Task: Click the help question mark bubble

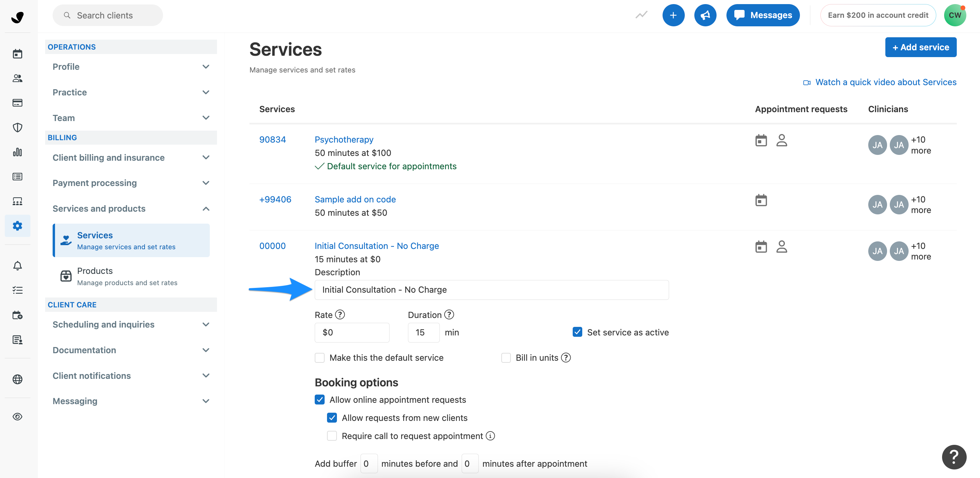Action: click(954, 457)
